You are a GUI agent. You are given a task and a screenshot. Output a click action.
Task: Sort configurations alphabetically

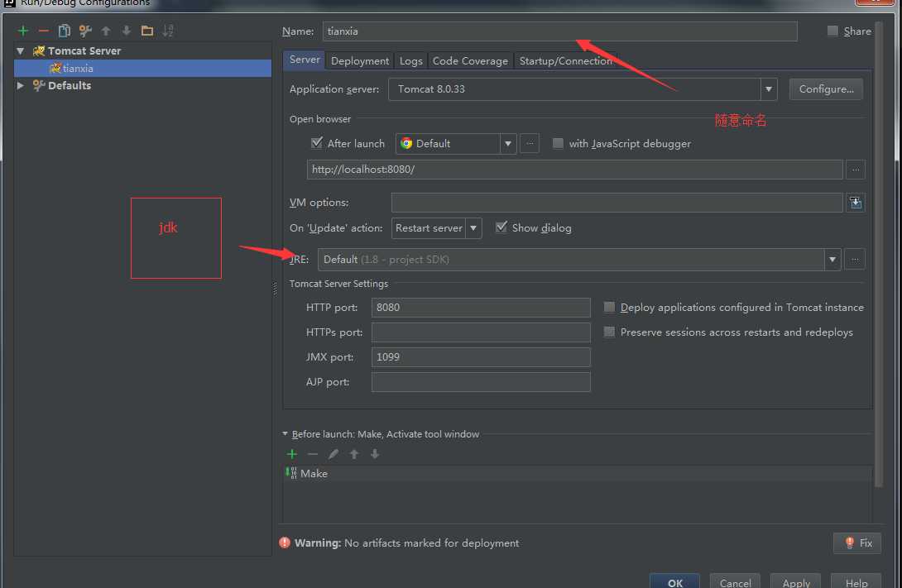(167, 31)
